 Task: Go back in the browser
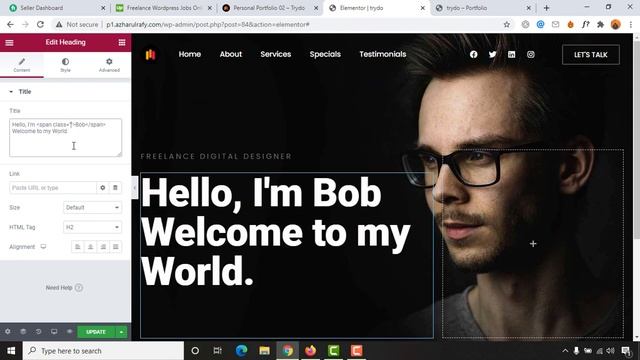click(10, 24)
